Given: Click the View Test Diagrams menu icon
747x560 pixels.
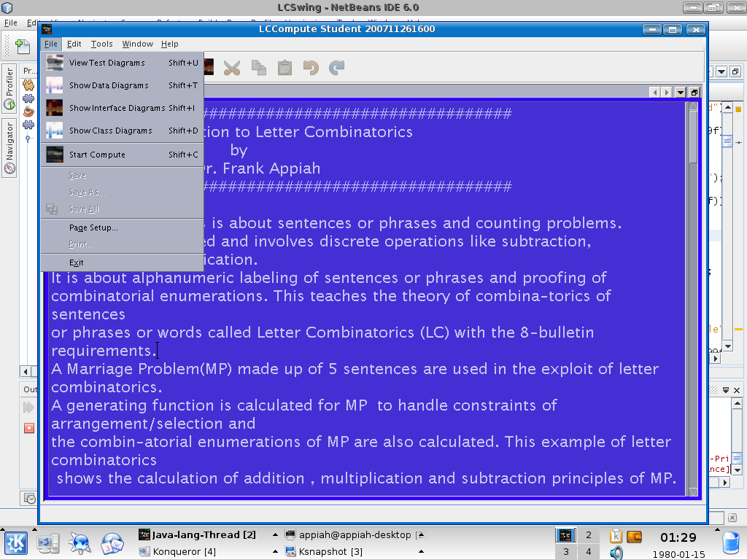Looking at the screenshot, I should [54, 63].
